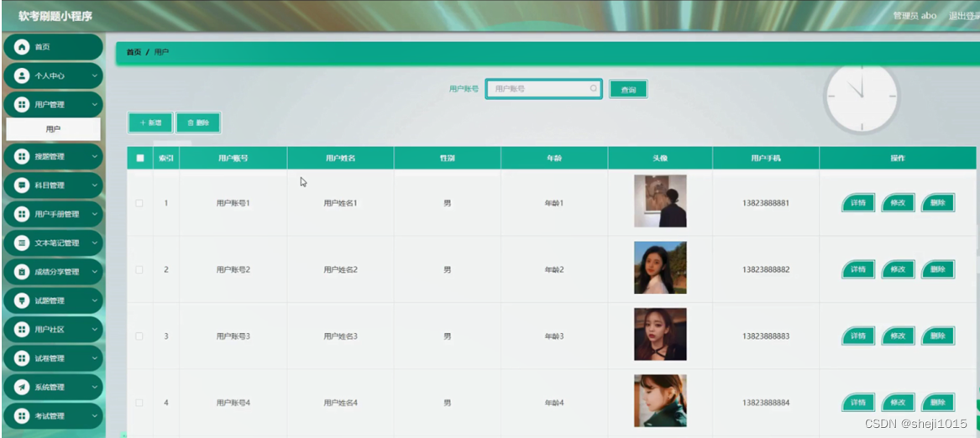Click the paper-plane icon beside 系统管理
The image size is (980, 438).
tap(22, 387)
